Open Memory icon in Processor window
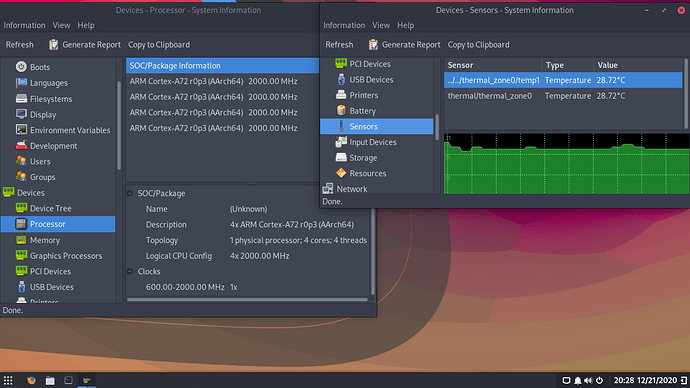690x388 pixels. pos(21,240)
